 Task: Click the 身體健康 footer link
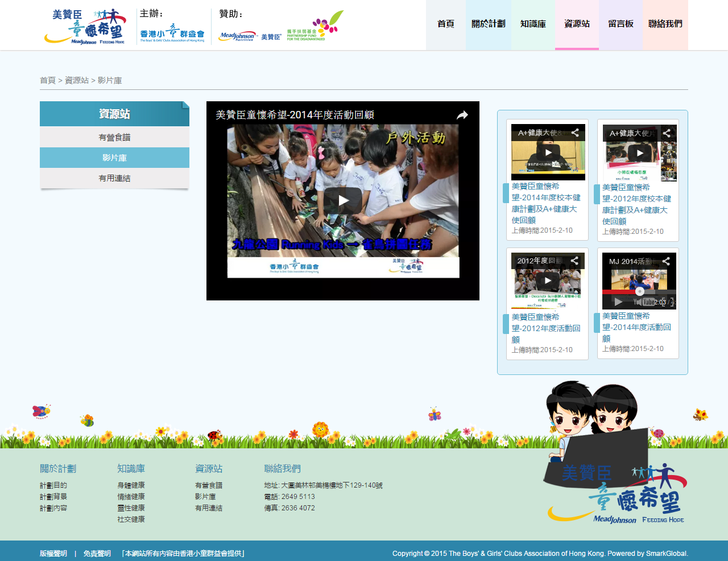click(131, 485)
